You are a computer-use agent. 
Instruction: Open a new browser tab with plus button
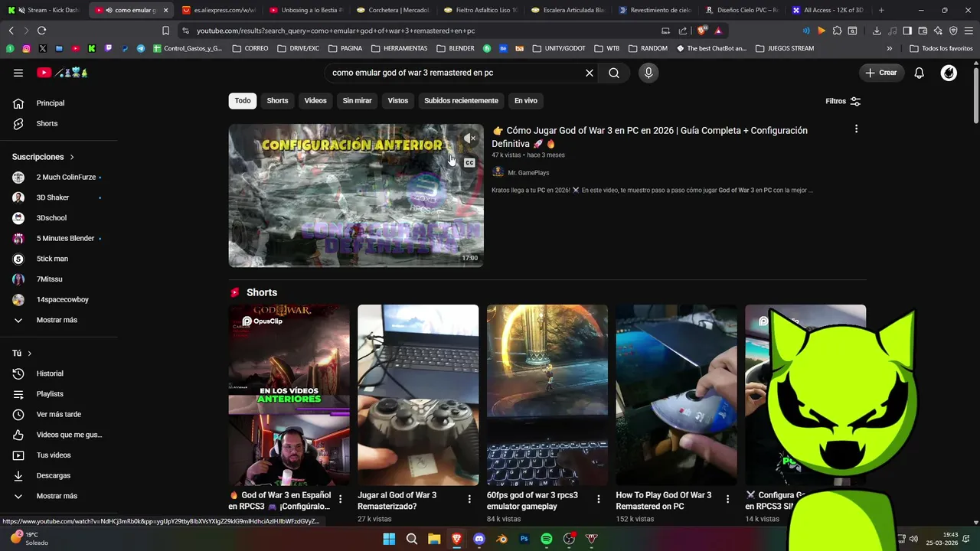tap(881, 10)
